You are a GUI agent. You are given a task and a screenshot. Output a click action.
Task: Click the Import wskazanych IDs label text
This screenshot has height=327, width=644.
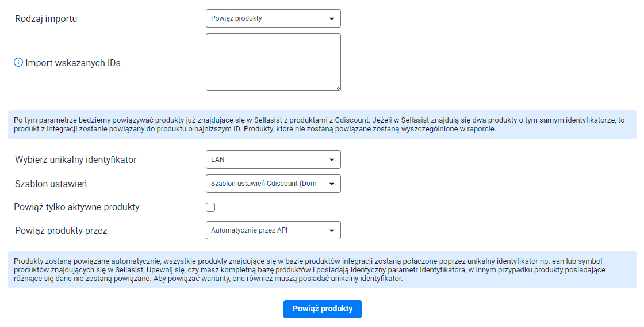pos(72,63)
